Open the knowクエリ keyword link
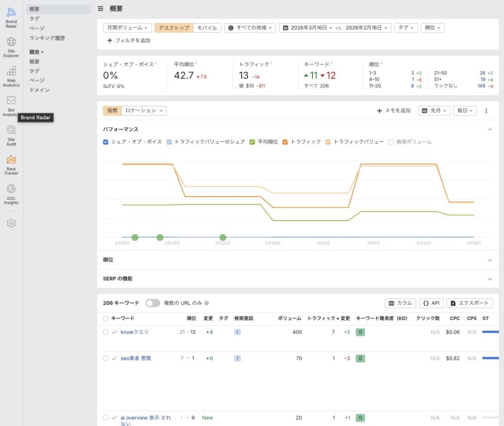504x426 pixels. 134,332
